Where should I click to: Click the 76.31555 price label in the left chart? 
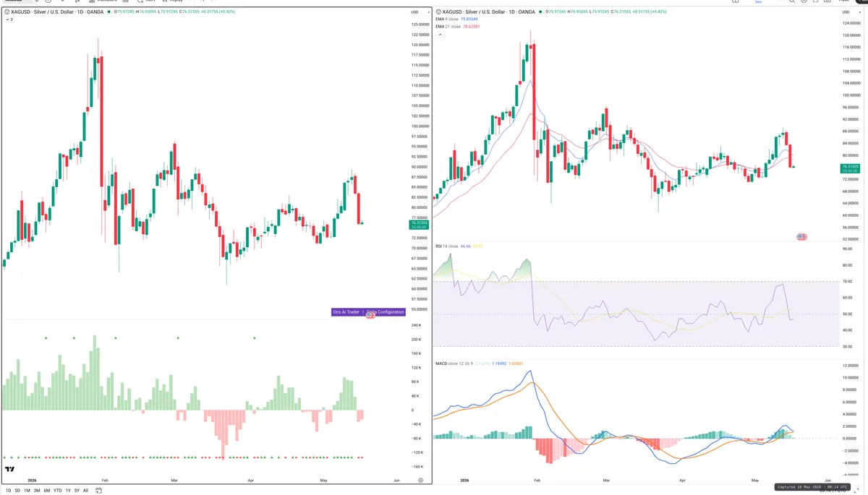(420, 224)
